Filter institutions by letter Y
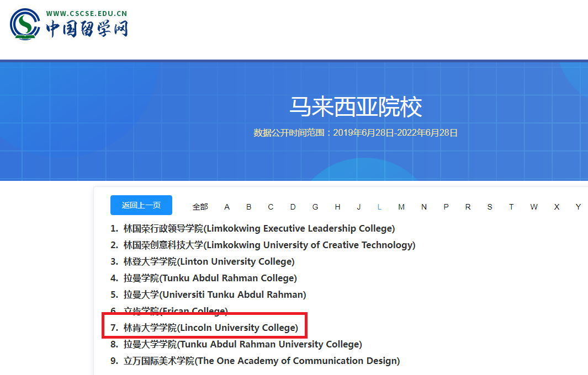588x375 pixels. pyautogui.click(x=578, y=207)
